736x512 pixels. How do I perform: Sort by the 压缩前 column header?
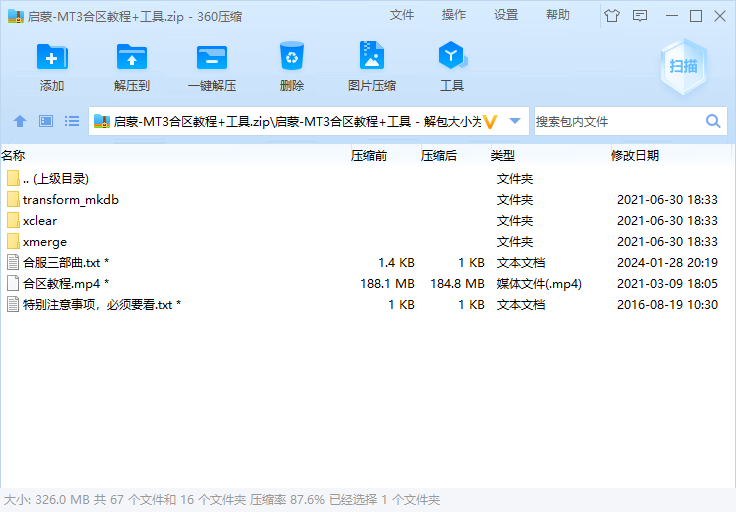click(369, 155)
